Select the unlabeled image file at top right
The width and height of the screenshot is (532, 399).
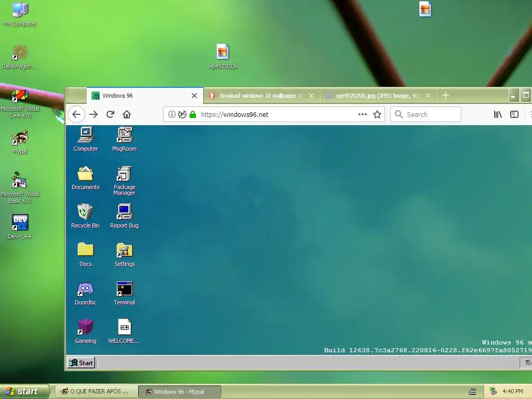tap(425, 9)
